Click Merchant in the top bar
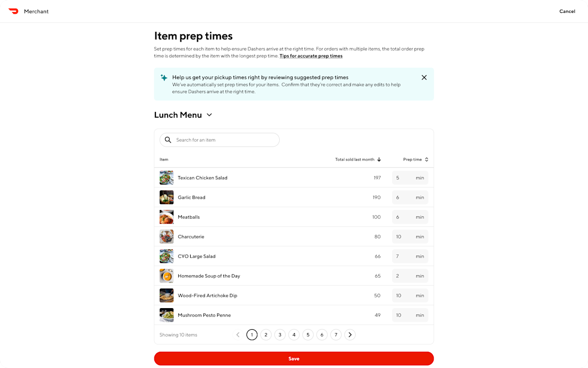The image size is (588, 368). tap(36, 11)
